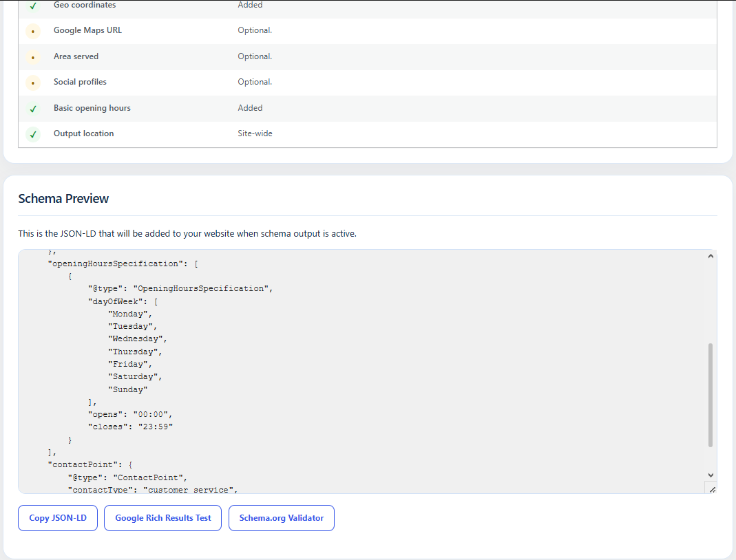
Task: Click "Sunday" in the JSON preview
Action: [x=127, y=389]
